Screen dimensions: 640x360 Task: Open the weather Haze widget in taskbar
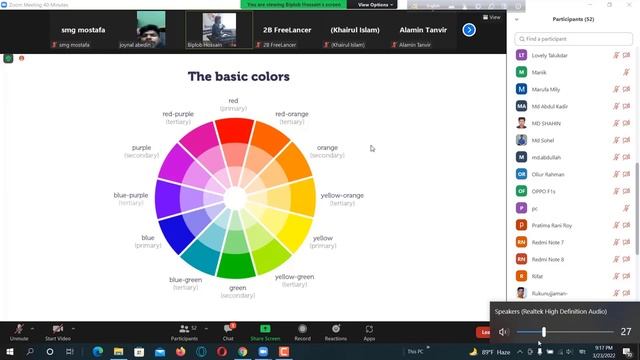tap(490, 352)
